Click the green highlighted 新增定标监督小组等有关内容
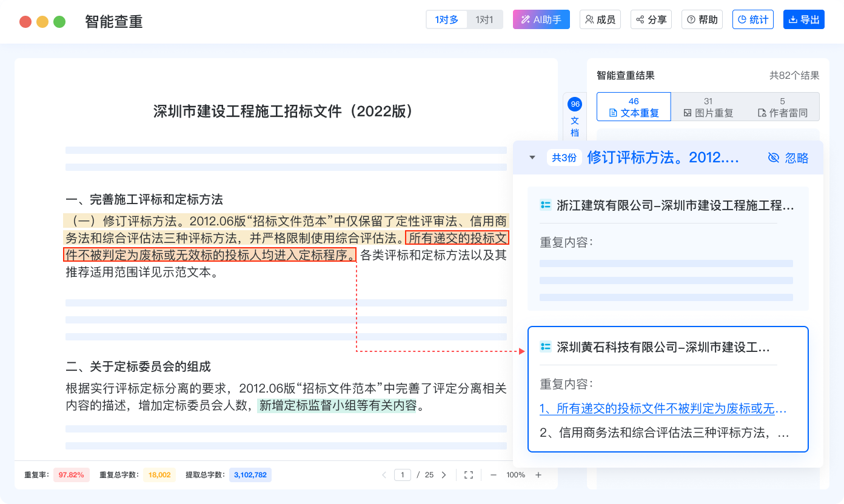This screenshot has height=504, width=844. pyautogui.click(x=337, y=406)
